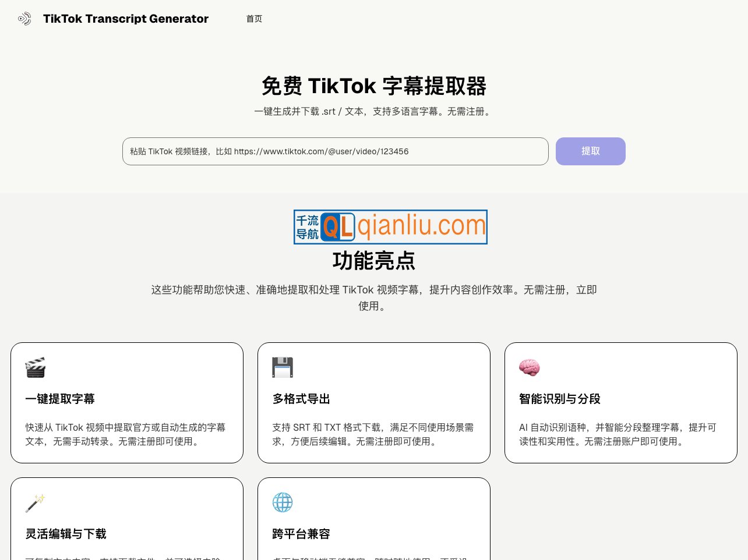Click the 千流导航 text in the watermark banner
This screenshot has width=748, height=560.
pos(308,227)
